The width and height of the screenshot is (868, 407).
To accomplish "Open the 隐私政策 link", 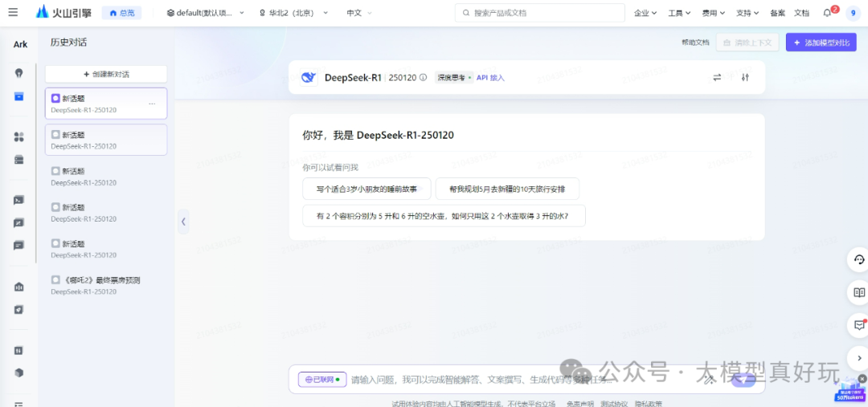I will (649, 404).
